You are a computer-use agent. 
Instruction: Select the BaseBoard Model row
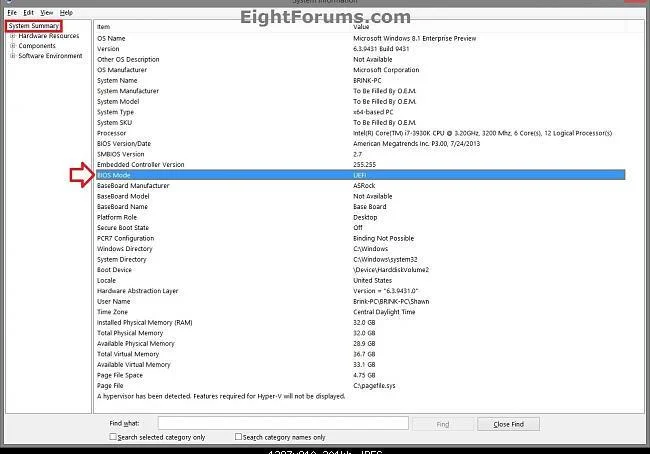point(360,196)
